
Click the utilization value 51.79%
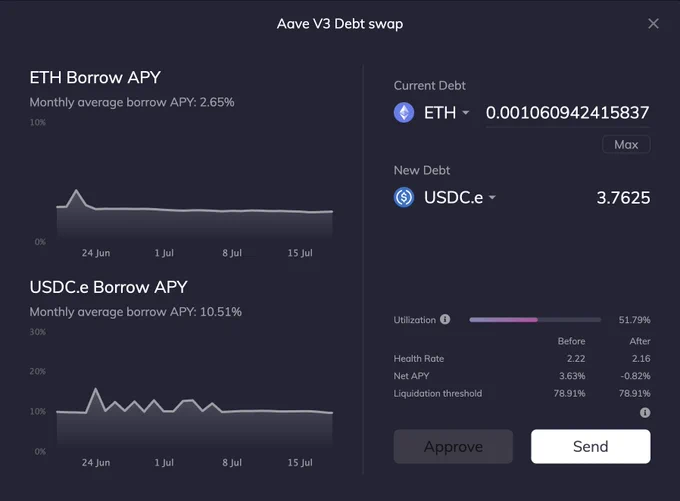point(634,320)
